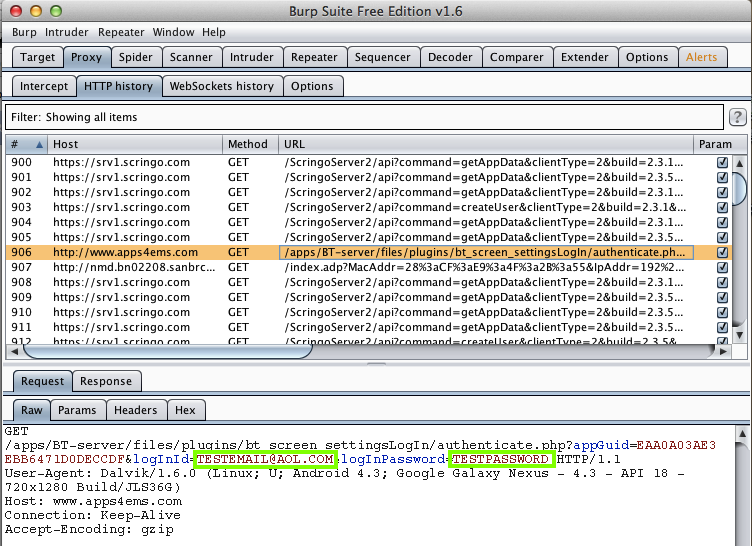Toggle the Param checkbox for row 900
752x546 pixels.
pyautogui.click(x=722, y=162)
